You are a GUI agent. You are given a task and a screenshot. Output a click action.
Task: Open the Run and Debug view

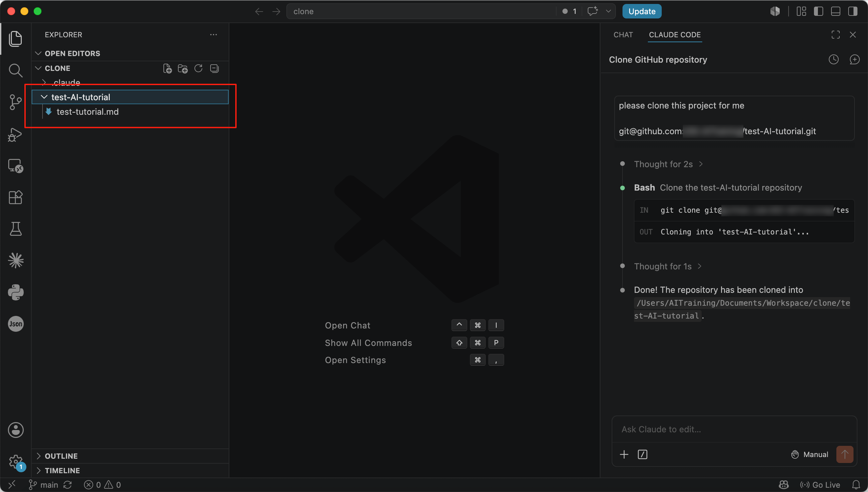click(15, 135)
